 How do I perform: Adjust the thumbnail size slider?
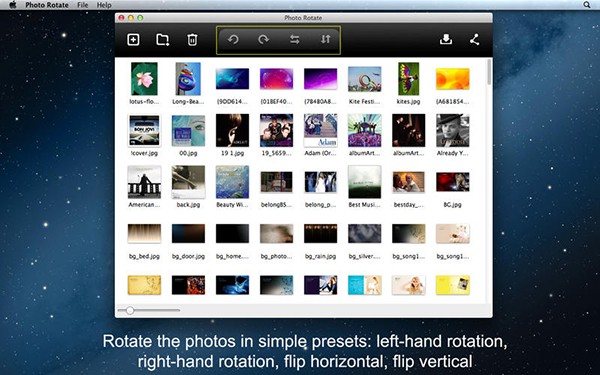pyautogui.click(x=130, y=310)
